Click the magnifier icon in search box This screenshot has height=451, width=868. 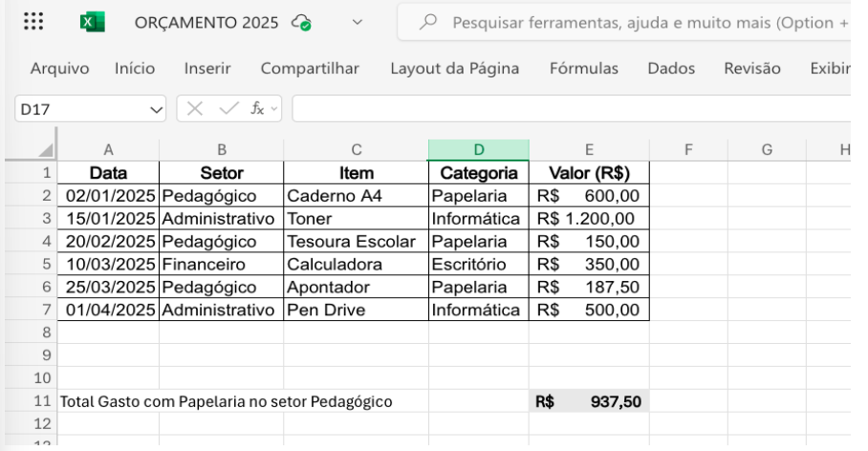pos(426,22)
